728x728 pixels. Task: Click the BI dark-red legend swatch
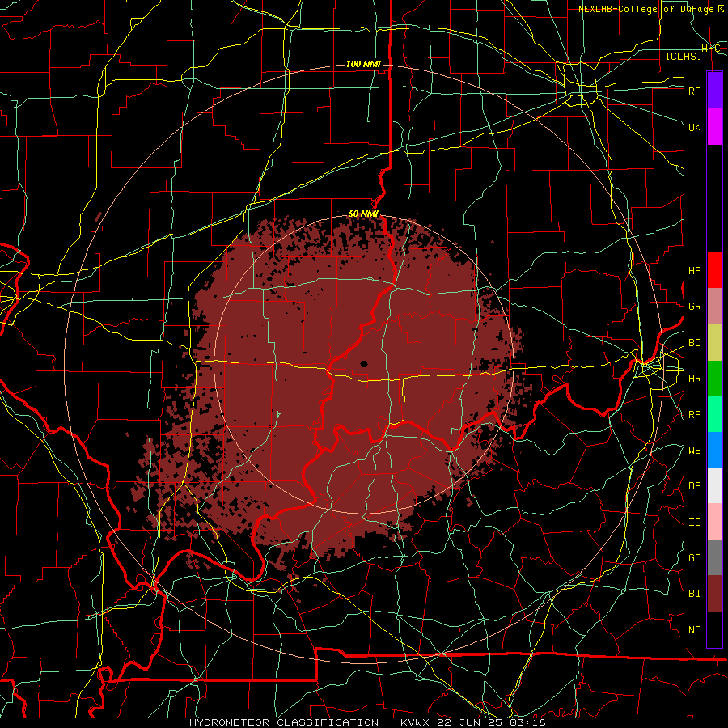[714, 594]
